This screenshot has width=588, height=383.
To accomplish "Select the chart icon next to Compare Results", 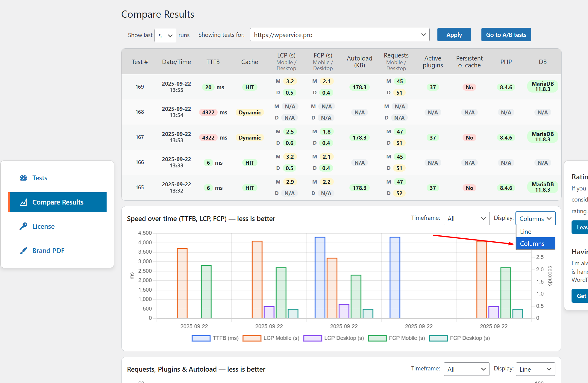I will [24, 202].
